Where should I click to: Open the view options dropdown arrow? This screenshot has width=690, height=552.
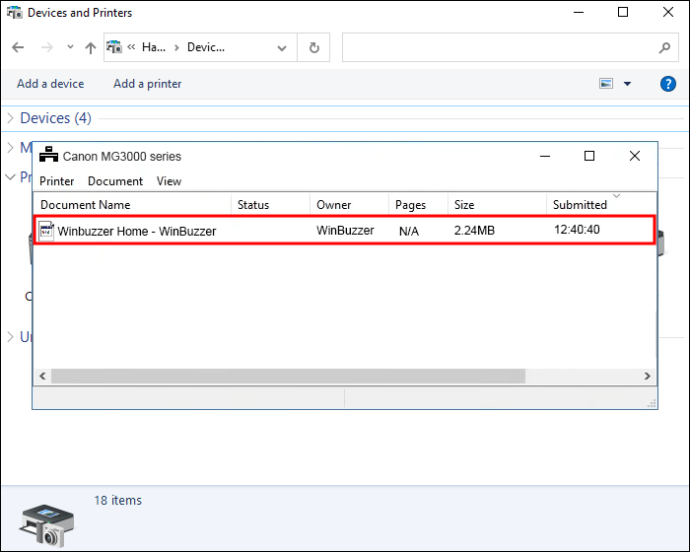pos(628,84)
